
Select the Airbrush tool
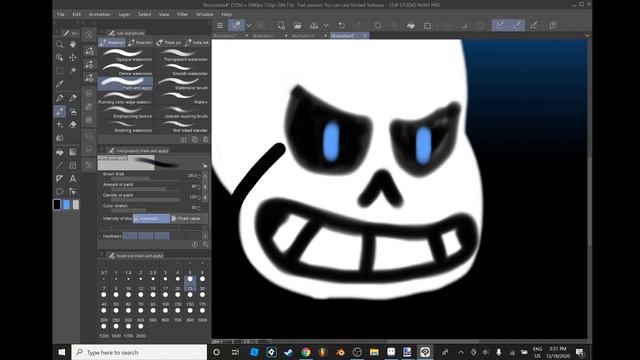73,111
